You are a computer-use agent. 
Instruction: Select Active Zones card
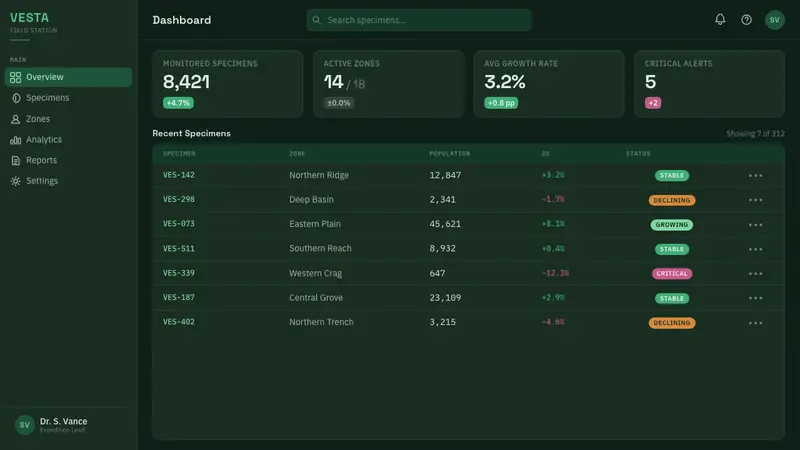pos(388,84)
